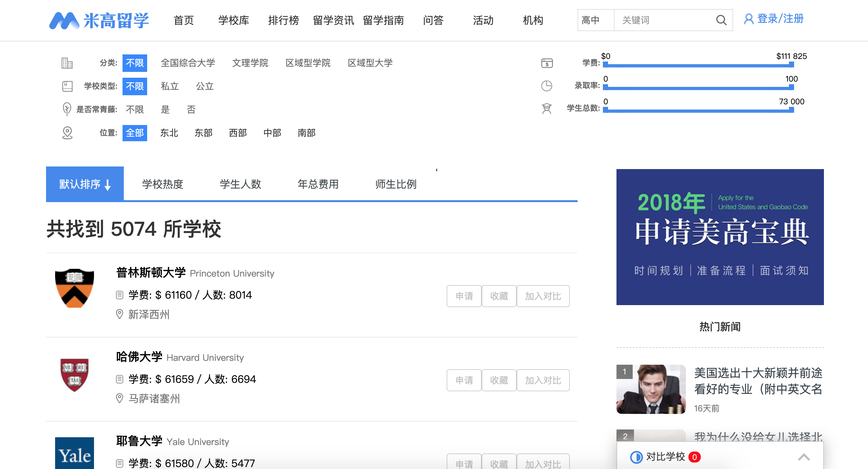Click the compare icon next to 对比学校
The width and height of the screenshot is (868, 469).
tap(636, 457)
